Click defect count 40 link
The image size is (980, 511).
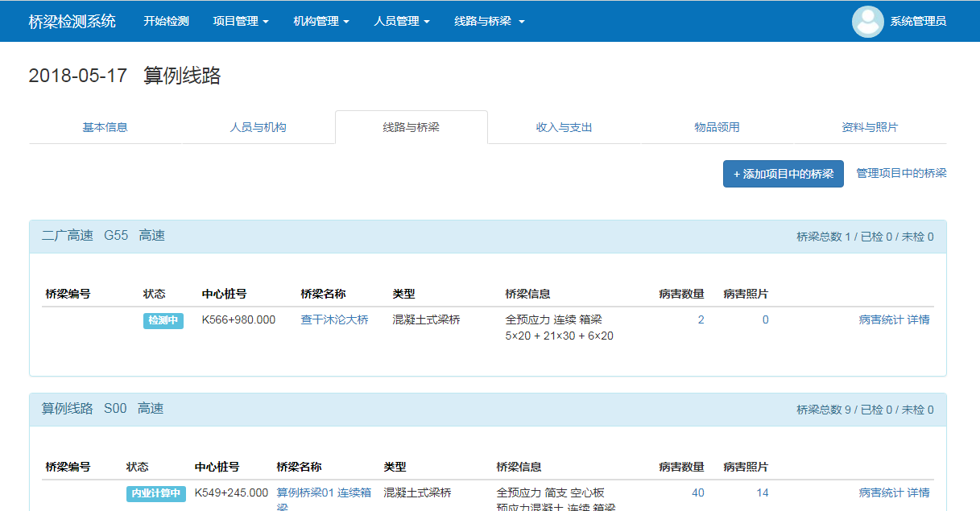(697, 492)
